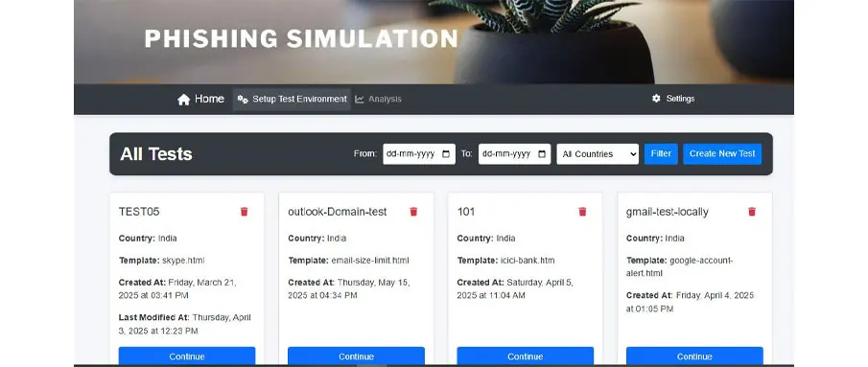Switch to the Analysis tab

[379, 99]
